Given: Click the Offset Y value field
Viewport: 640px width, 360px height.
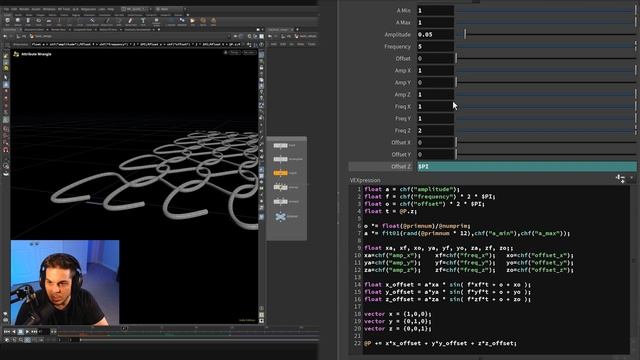Looking at the screenshot, I should pos(435,154).
